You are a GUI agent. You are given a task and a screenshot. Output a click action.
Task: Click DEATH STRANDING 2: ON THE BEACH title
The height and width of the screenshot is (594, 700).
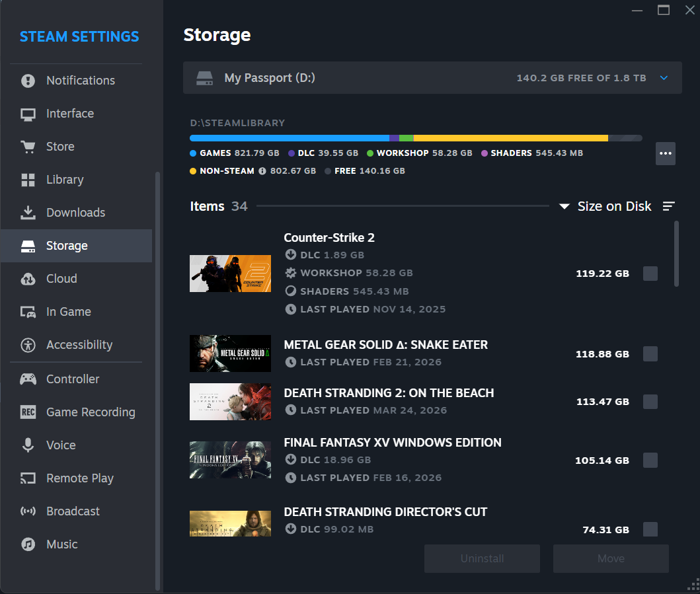click(x=389, y=393)
